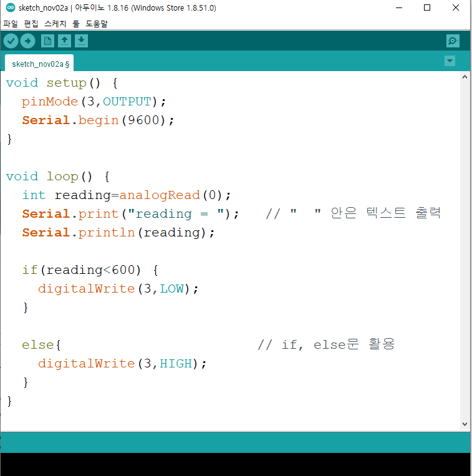Viewport: 472px width, 476px height.
Task: Expand the tab options dropdown arrow
Action: point(450,61)
